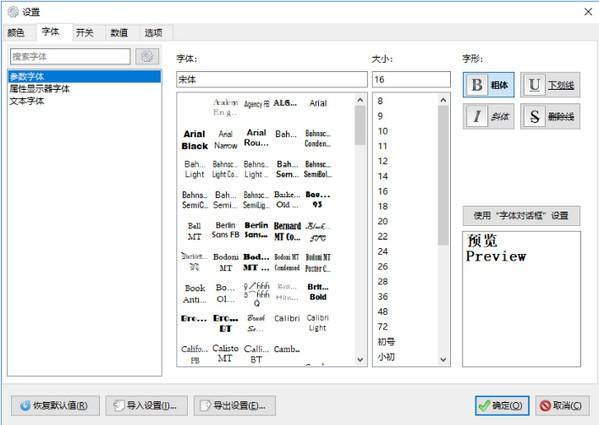Viewport: 599px width, 425px height.
Task: Pick the font list scrollbar thumb
Action: coord(360,125)
